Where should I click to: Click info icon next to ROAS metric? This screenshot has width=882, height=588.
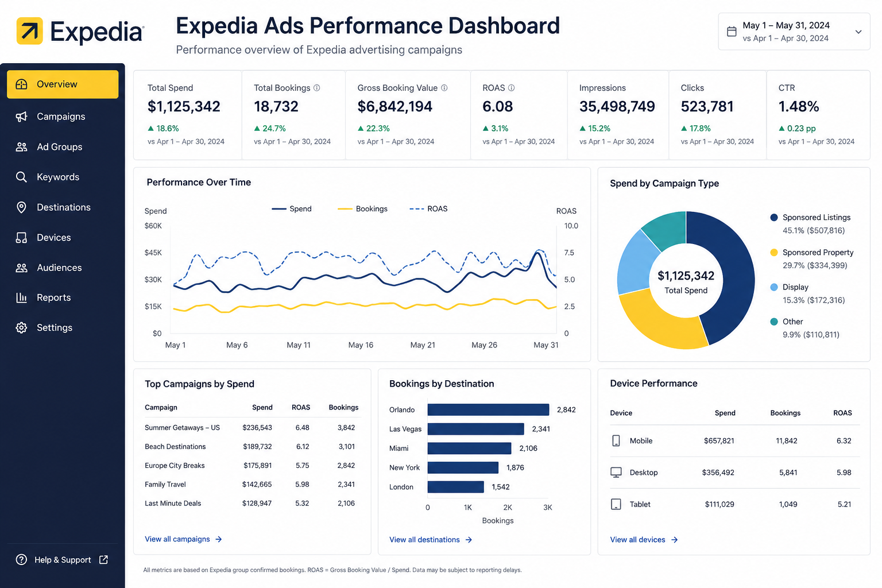point(511,88)
